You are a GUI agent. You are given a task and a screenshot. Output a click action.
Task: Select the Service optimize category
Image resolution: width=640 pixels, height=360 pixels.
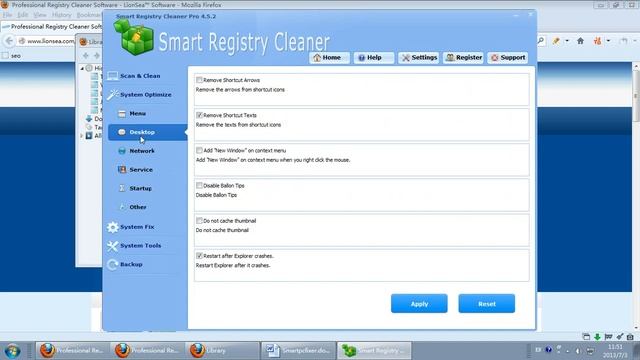click(x=135, y=170)
